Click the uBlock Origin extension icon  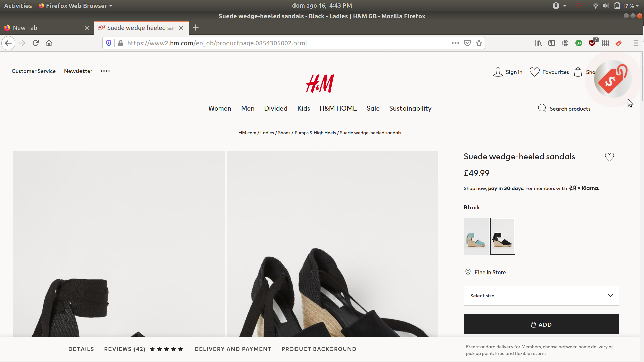coord(592,43)
